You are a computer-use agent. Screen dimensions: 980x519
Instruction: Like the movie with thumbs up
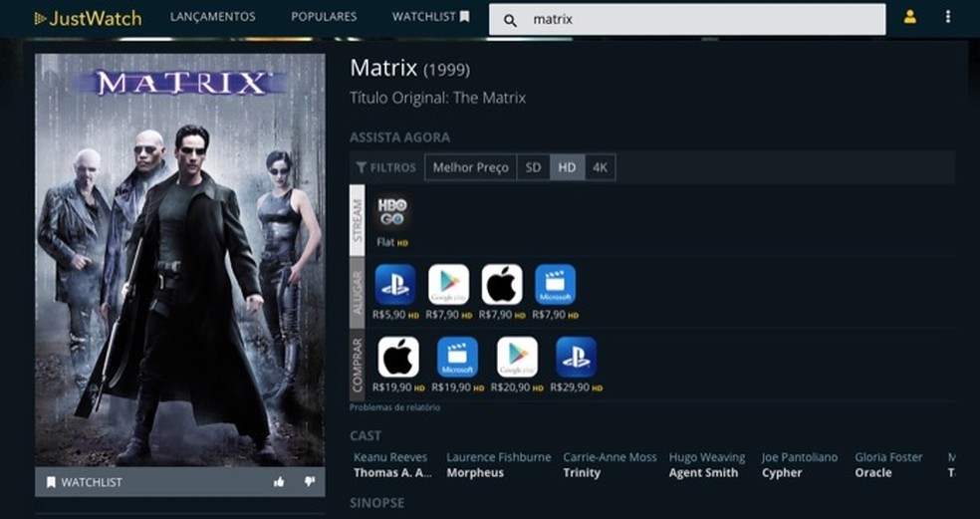279,481
